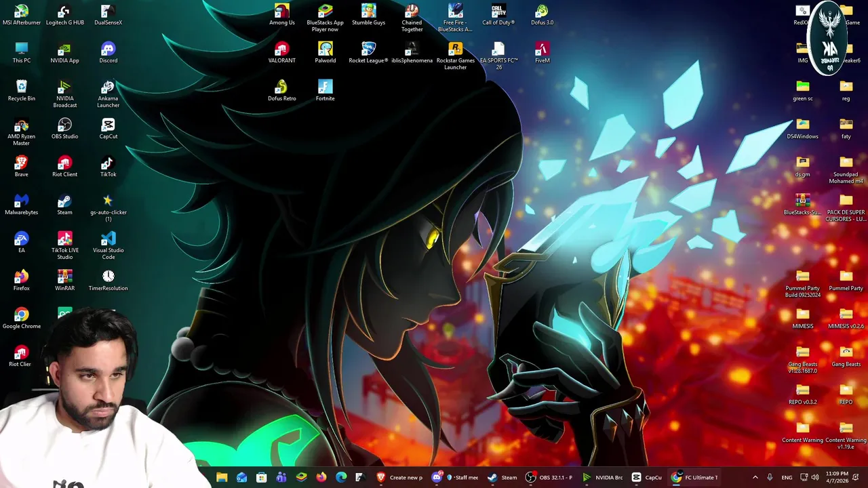The width and height of the screenshot is (868, 488).
Task: Select the Recycle Bin icon
Action: pos(22,91)
